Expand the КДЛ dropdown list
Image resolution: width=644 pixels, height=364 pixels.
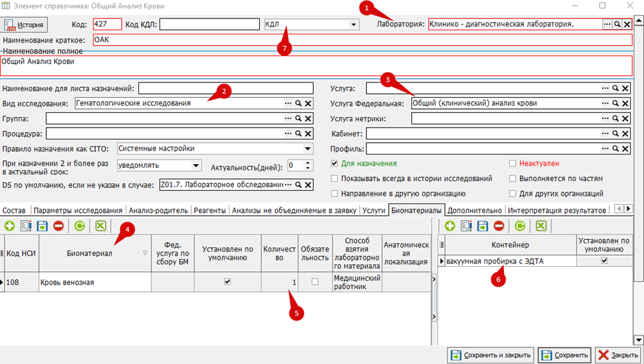353,24
